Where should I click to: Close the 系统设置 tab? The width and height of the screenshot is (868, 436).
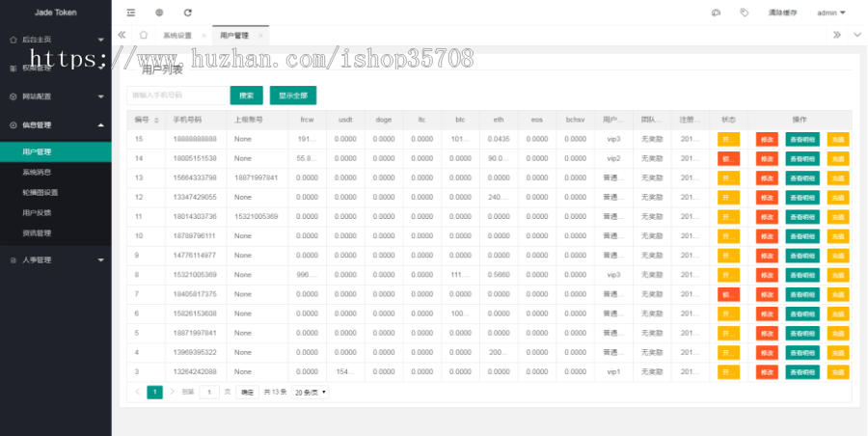pyautogui.click(x=203, y=36)
